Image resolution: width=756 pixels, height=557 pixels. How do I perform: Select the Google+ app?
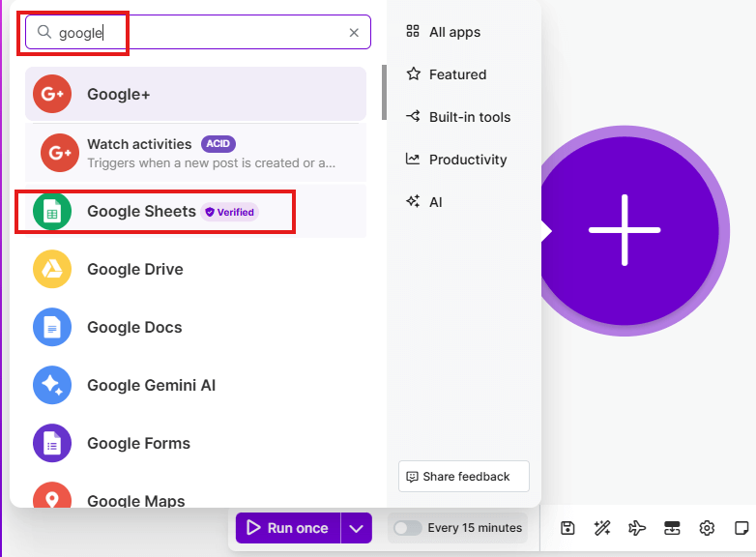[195, 94]
